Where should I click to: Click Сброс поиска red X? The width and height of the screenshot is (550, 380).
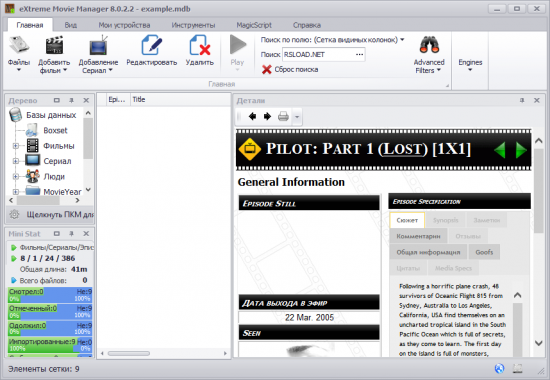point(267,69)
